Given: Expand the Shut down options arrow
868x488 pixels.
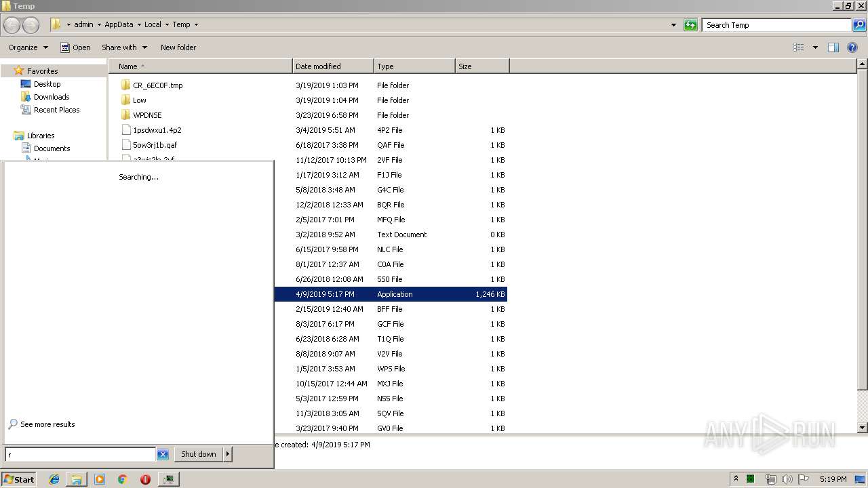Looking at the screenshot, I should [228, 454].
